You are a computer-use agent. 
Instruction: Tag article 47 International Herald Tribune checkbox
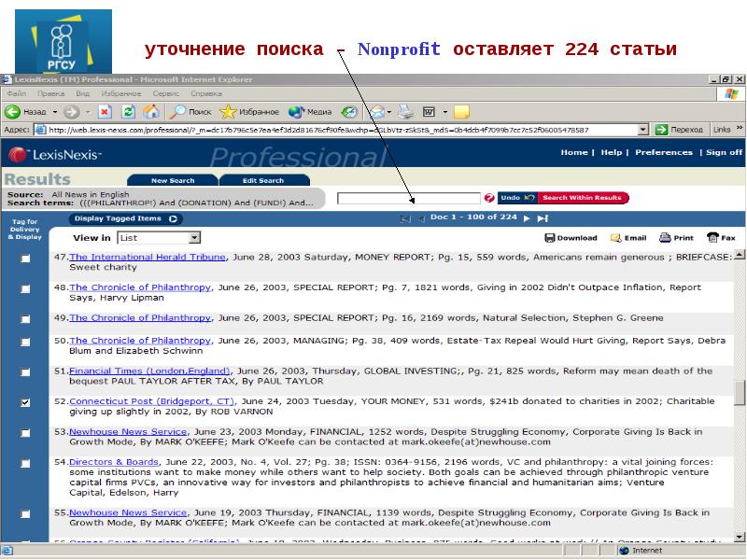[25, 261]
